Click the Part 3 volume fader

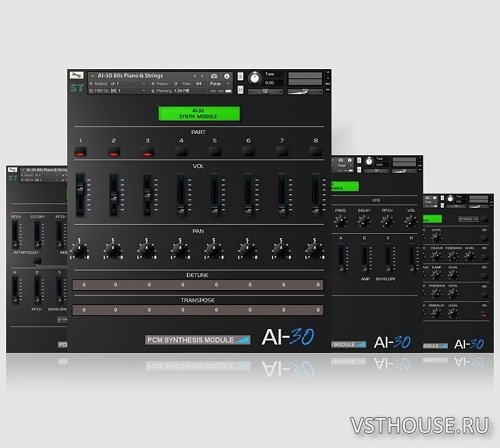[147, 195]
